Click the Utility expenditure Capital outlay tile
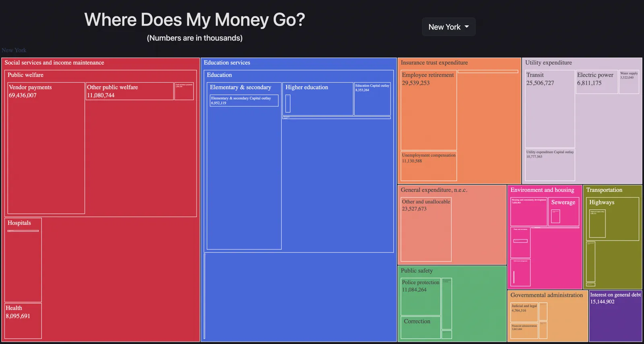 click(550, 165)
